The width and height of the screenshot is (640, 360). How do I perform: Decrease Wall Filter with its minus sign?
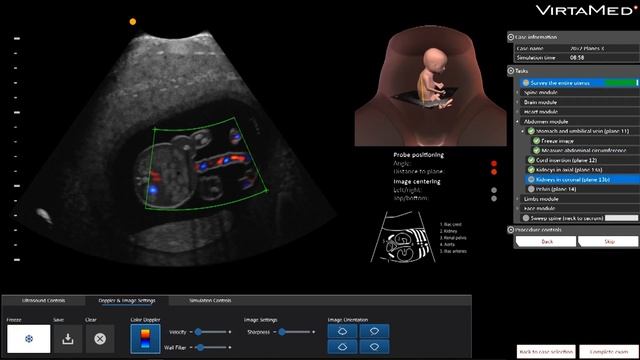click(191, 347)
